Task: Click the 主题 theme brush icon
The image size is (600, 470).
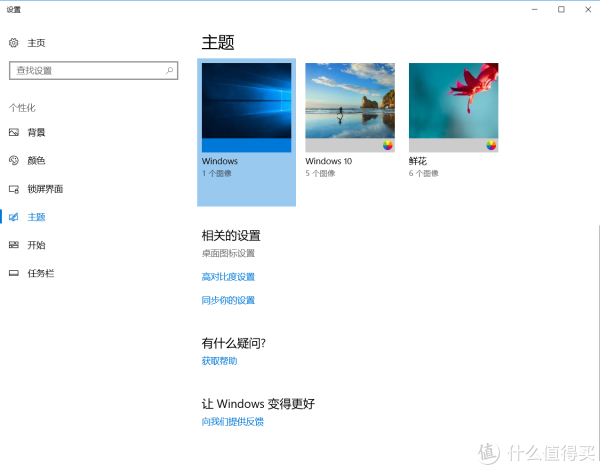Action: click(x=14, y=217)
